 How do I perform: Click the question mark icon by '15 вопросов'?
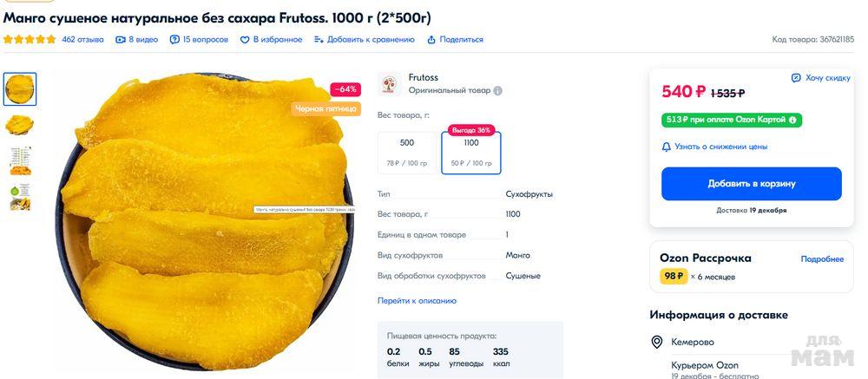[174, 40]
